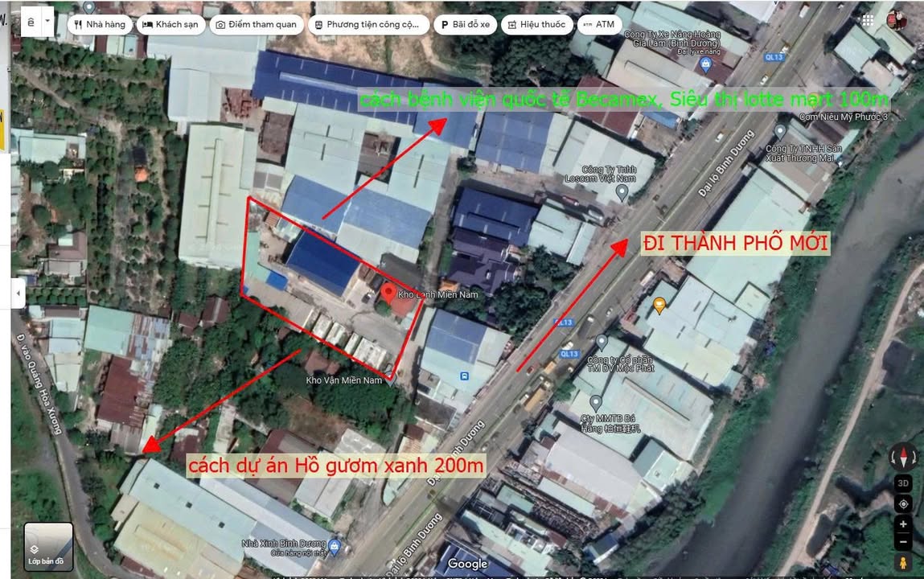Toggle the Hiệu thuốc filter chip
Viewport: 924px width, 579px height.
coord(536,24)
